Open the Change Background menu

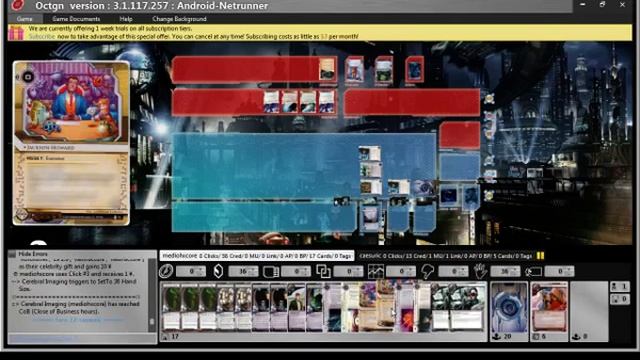(179, 19)
